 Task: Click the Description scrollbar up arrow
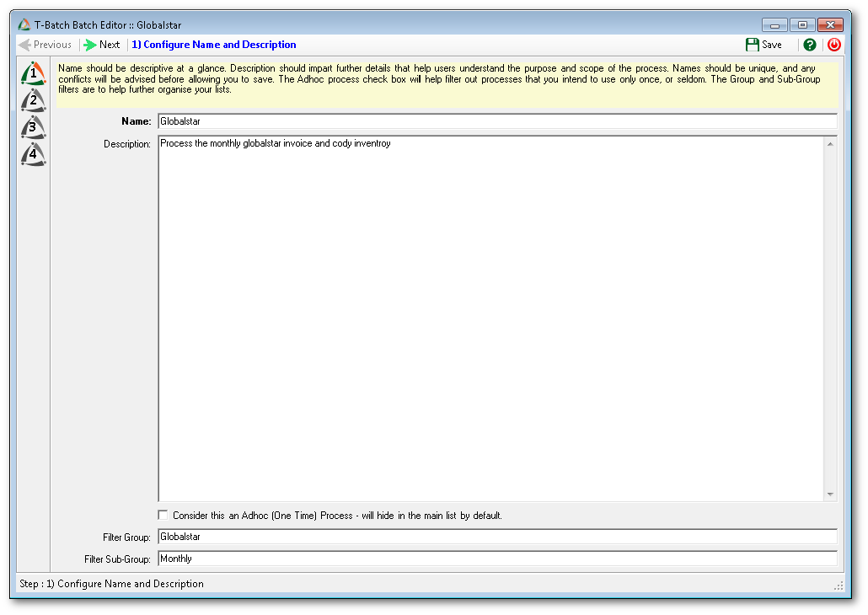pyautogui.click(x=830, y=144)
